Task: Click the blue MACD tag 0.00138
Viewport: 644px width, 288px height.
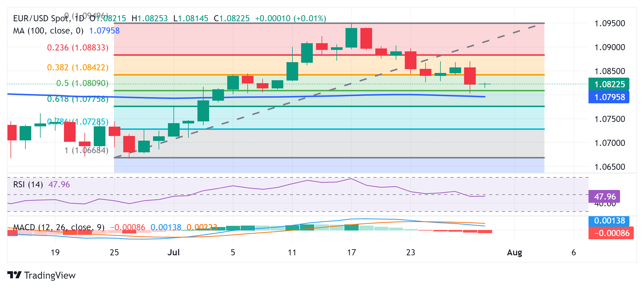Action: point(609,221)
